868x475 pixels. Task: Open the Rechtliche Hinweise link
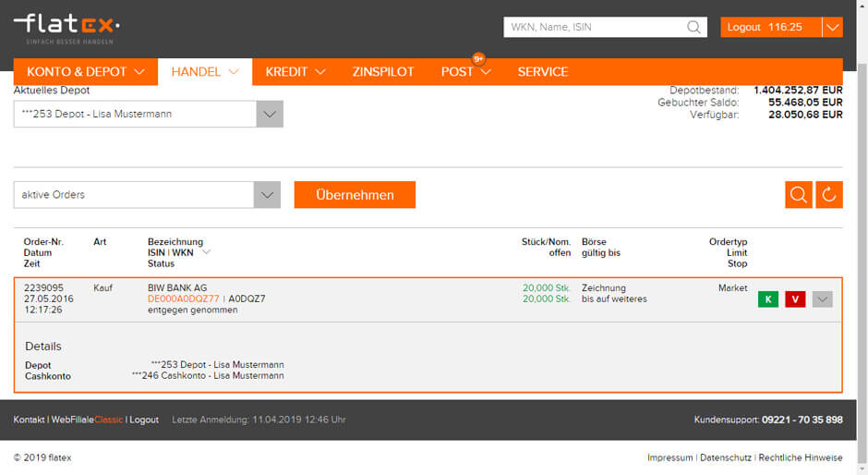coord(801,457)
